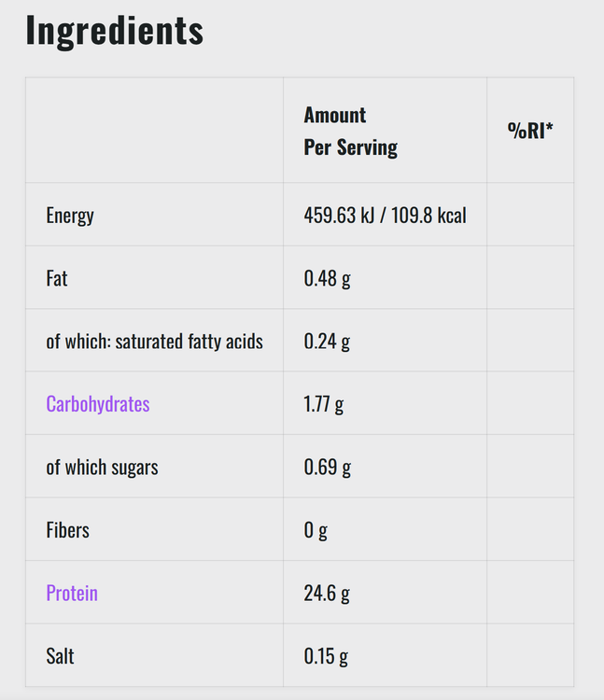This screenshot has height=700, width=604.
Task: Click the 459.63 kJ / 109.8 kcal value
Action: click(385, 216)
